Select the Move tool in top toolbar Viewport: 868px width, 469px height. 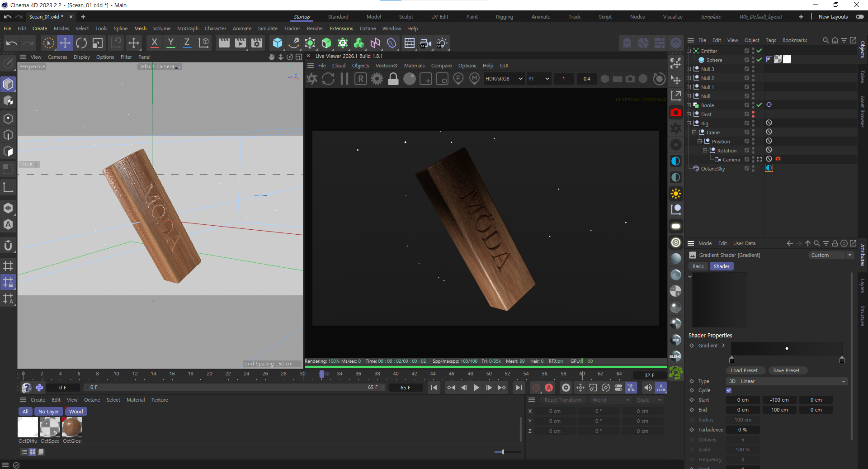65,43
